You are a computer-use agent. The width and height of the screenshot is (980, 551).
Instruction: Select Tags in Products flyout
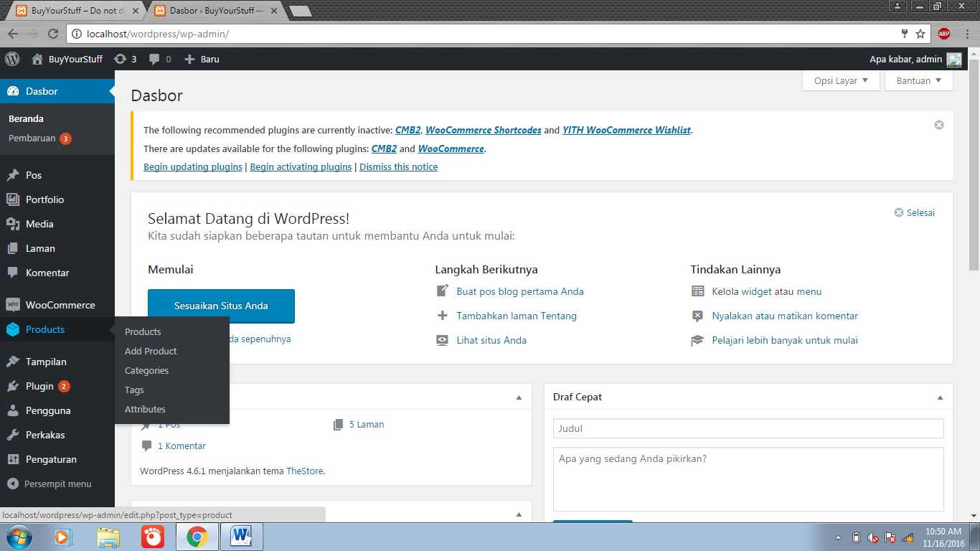pos(134,390)
